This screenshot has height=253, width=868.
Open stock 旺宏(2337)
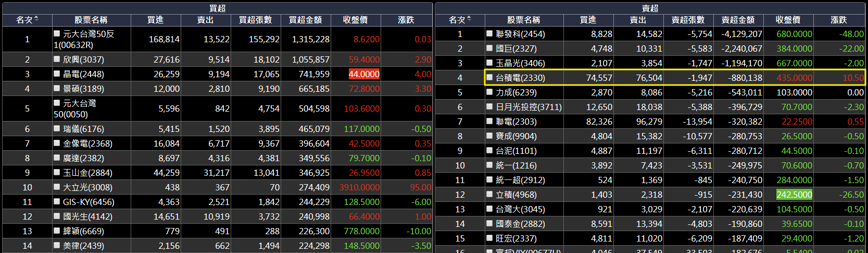tap(516, 238)
